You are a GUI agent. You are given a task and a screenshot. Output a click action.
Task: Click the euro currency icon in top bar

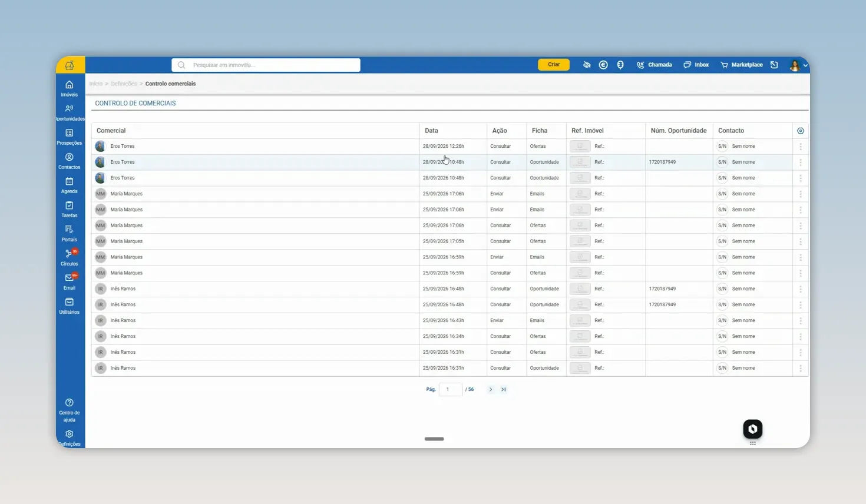pos(603,65)
